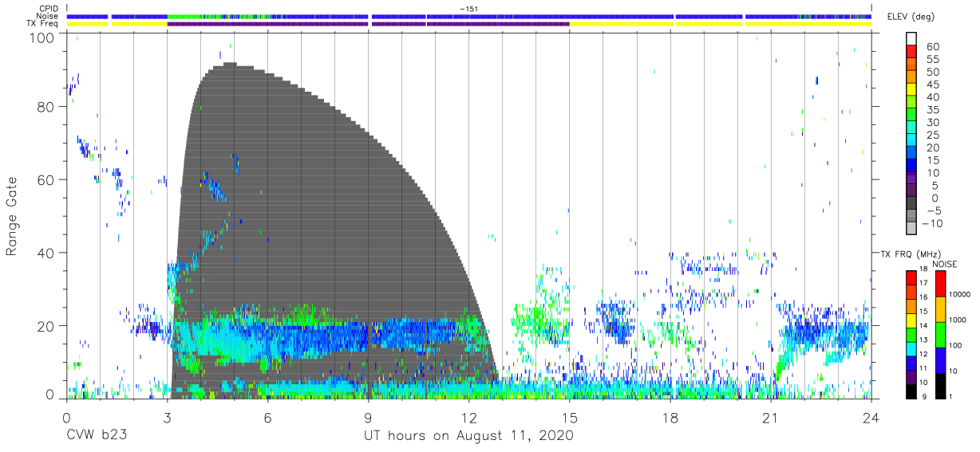Pick the yellow segment of the ELEV color bar

click(x=913, y=90)
